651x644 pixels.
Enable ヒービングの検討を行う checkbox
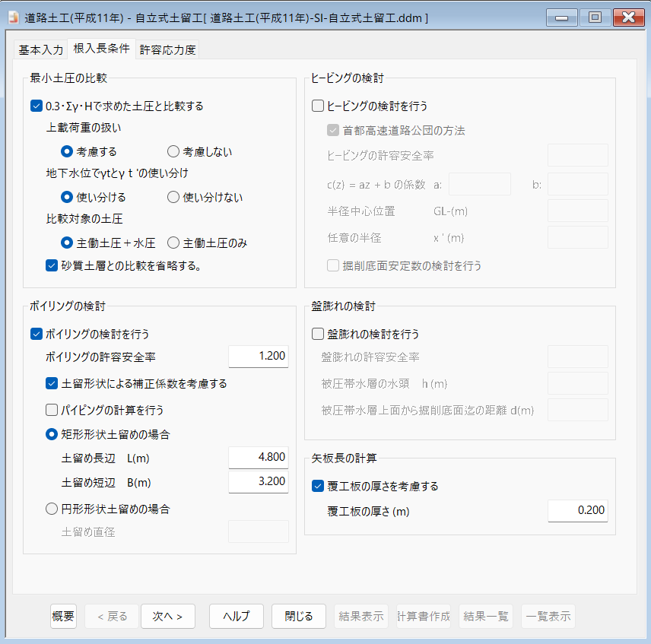click(318, 106)
